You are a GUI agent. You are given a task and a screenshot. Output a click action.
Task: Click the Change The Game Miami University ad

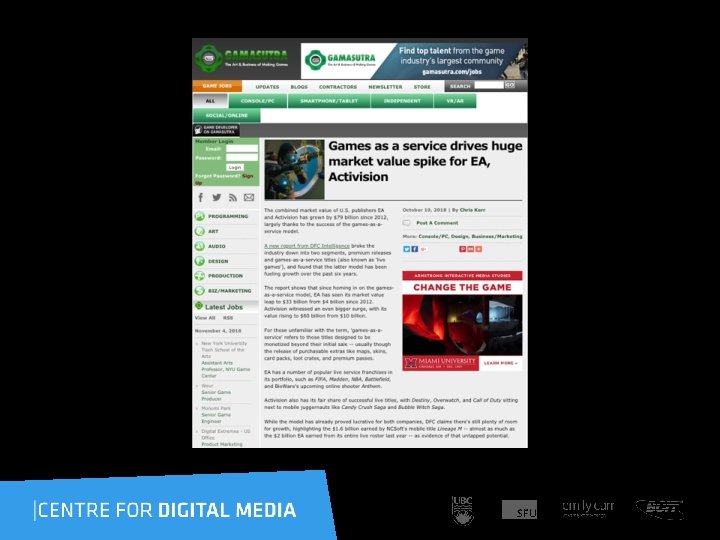(462, 321)
